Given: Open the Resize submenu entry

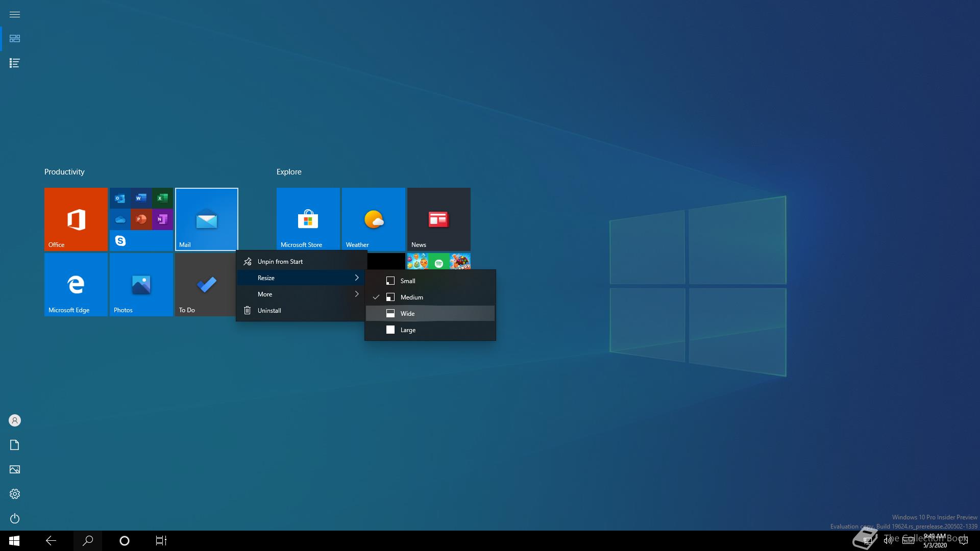Looking at the screenshot, I should [x=302, y=278].
